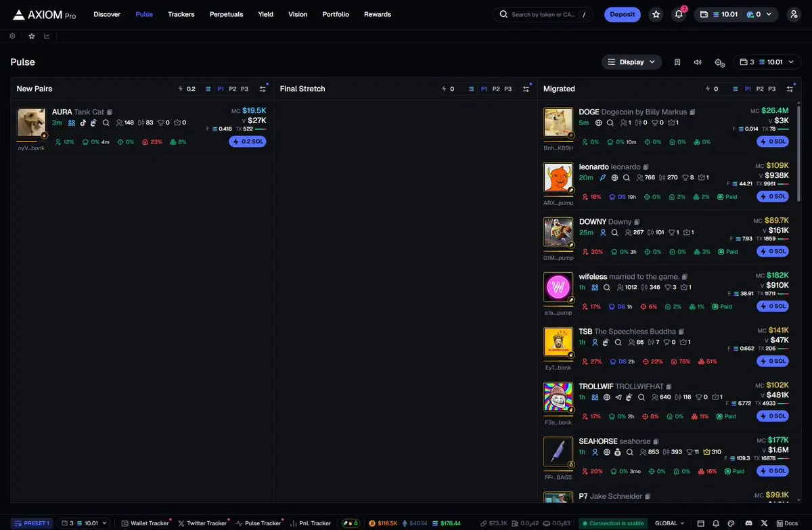The width and height of the screenshot is (812, 530).
Task: Open X social icon in bottom bar
Action: click(764, 523)
